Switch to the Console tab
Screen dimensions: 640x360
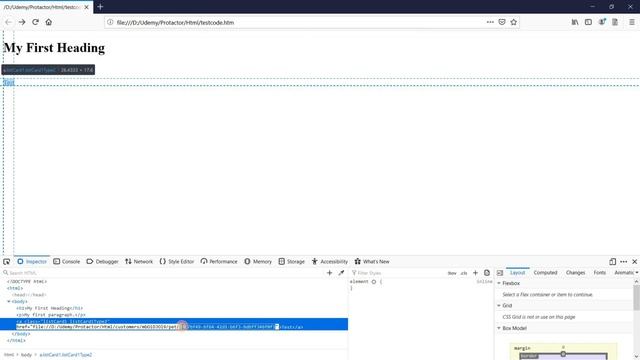click(67, 262)
